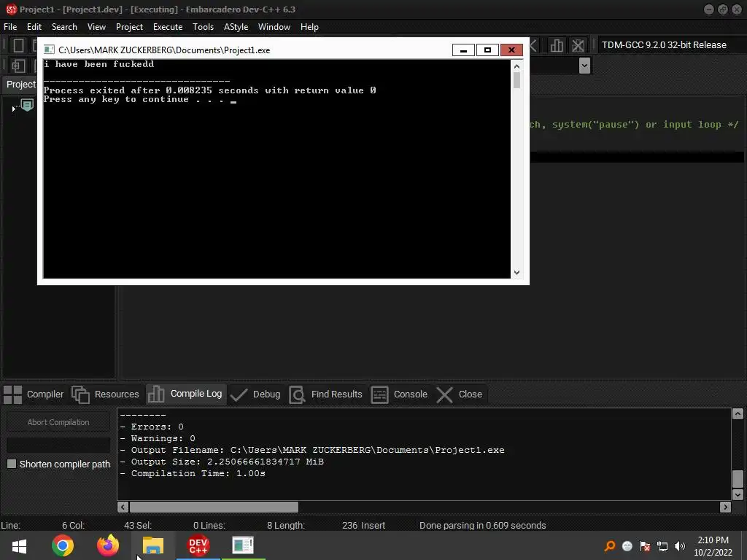The width and height of the screenshot is (747, 560).
Task: Close the bottom panel using the Close tab
Action: 460,394
